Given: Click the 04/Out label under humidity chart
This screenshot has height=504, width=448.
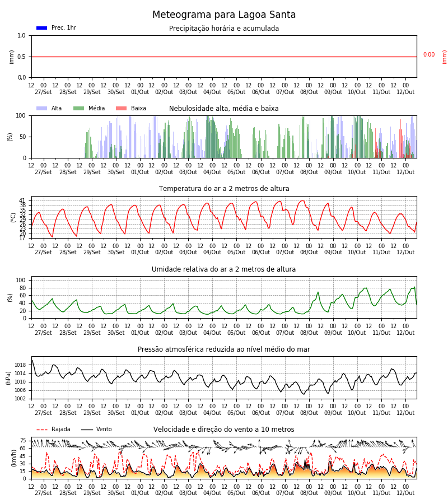Looking at the screenshot, I should [x=212, y=333].
